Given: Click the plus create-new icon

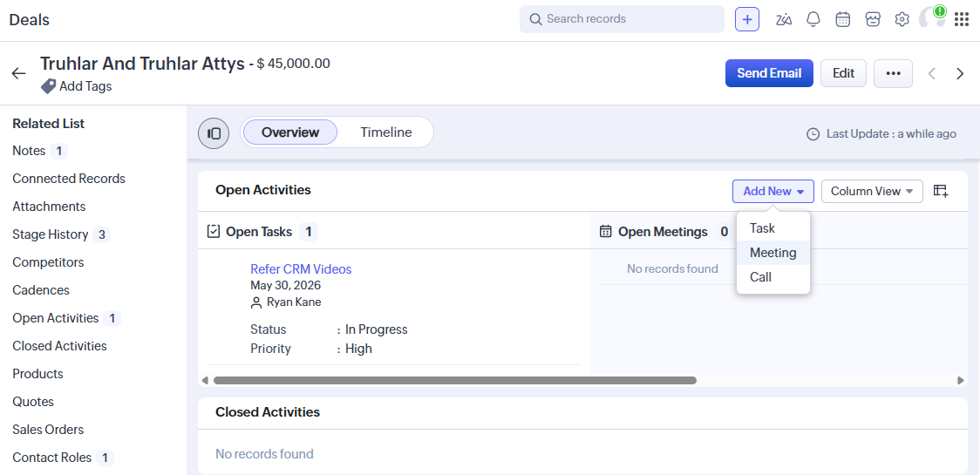Looking at the screenshot, I should click(x=747, y=19).
